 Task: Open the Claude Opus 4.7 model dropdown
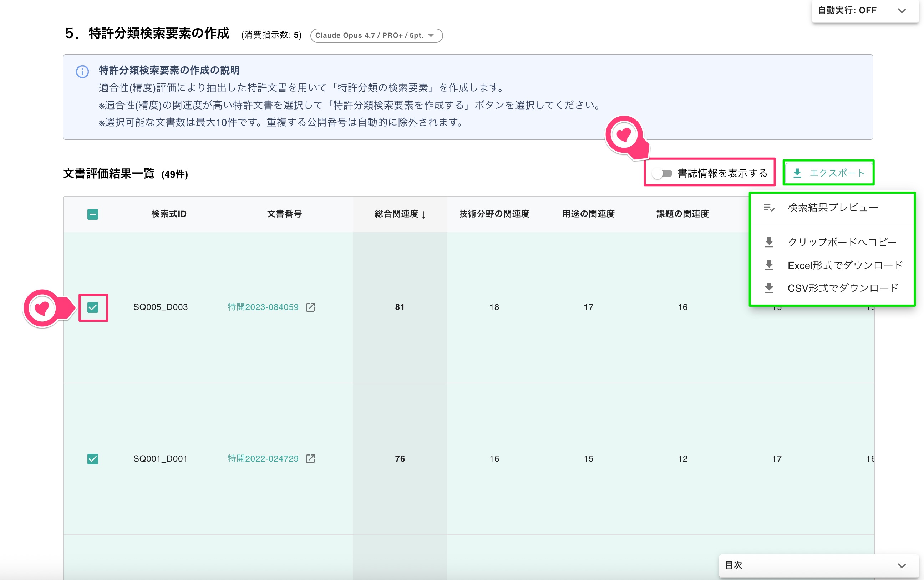(376, 35)
